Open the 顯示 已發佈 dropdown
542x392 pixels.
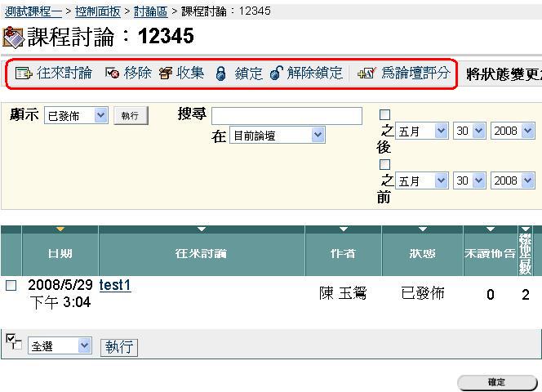pyautogui.click(x=76, y=115)
